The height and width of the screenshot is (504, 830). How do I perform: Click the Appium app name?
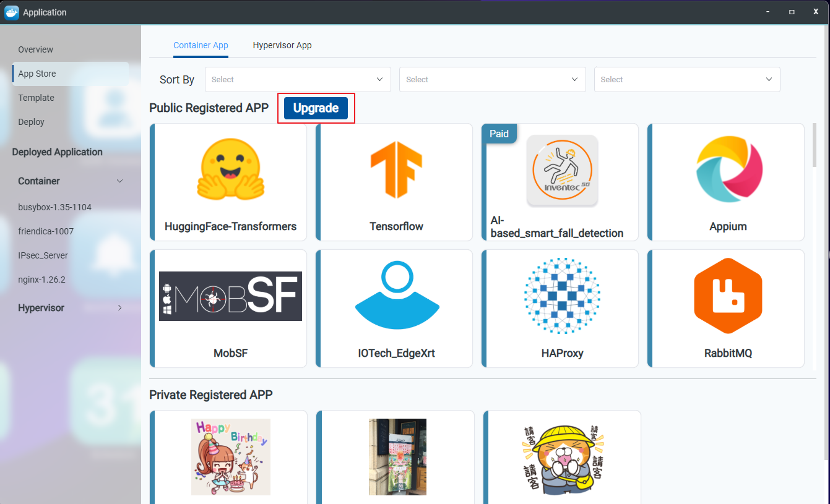[728, 226]
